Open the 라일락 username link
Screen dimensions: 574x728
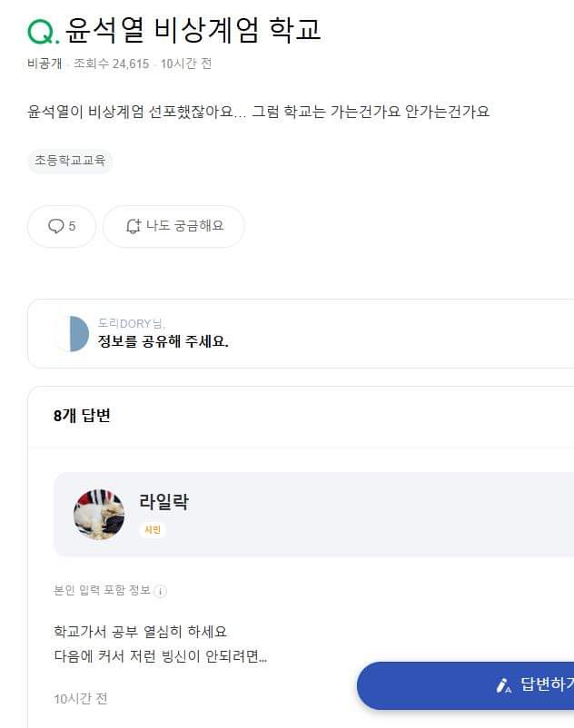pos(163,501)
